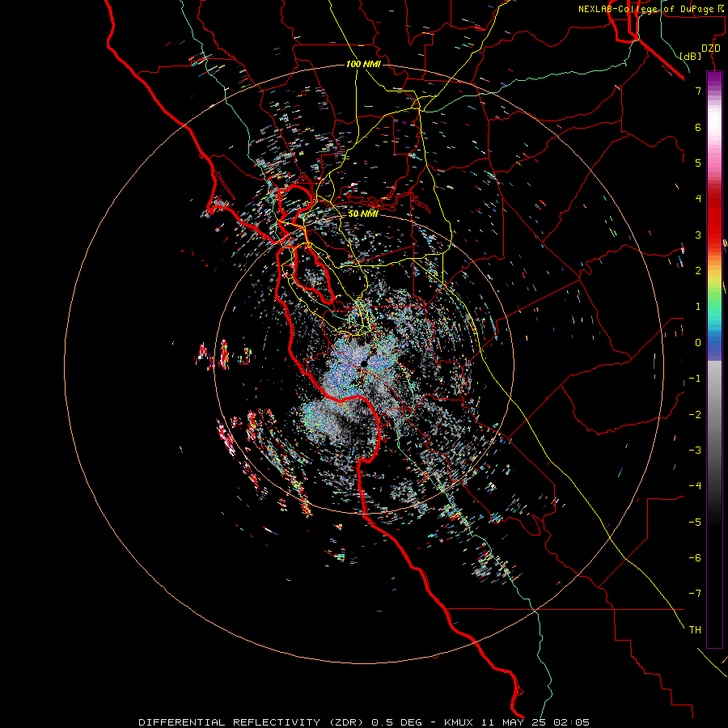Select the -3 value on the dB scale
This screenshot has height=728, width=728.
click(x=695, y=451)
